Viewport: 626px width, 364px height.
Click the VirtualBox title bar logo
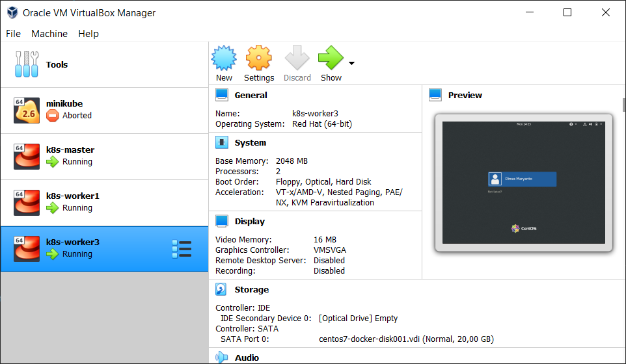12,13
